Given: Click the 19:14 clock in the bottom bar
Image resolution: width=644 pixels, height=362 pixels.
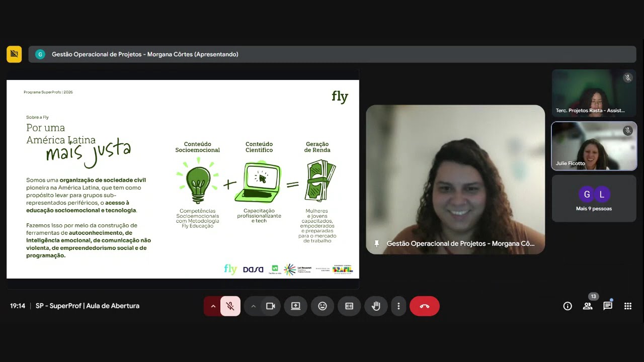Looking at the screenshot, I should [x=18, y=306].
